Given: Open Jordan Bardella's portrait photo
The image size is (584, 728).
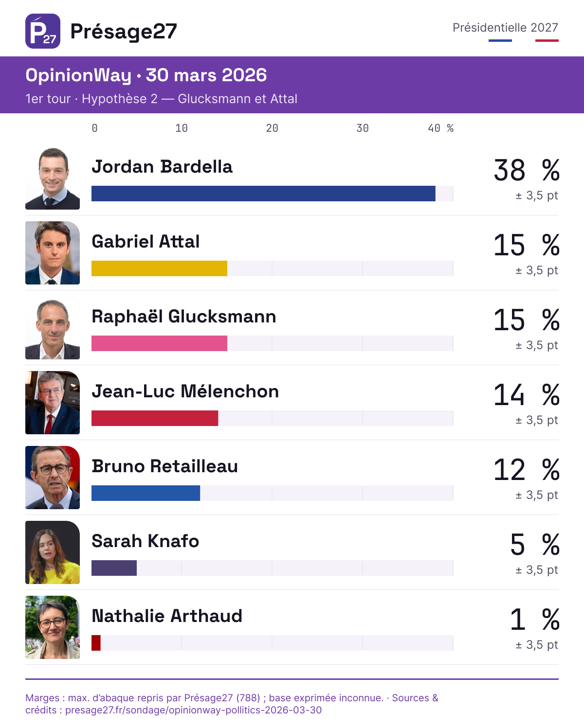Looking at the screenshot, I should pos(53,178).
